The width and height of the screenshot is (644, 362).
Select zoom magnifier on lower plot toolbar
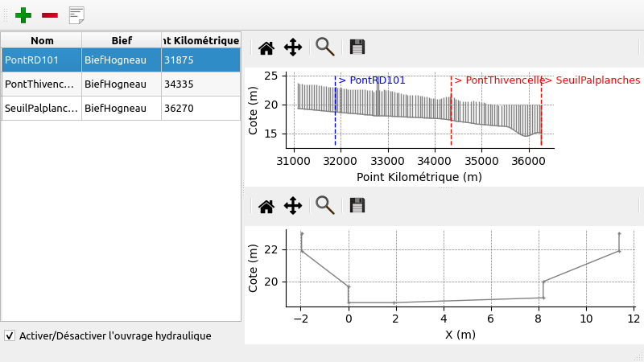[x=325, y=206]
